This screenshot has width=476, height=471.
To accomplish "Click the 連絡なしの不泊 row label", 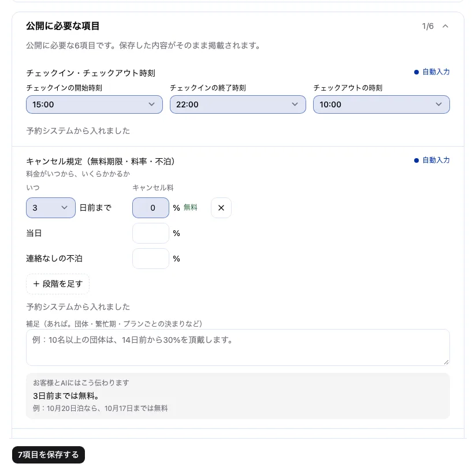I will coord(54,259).
